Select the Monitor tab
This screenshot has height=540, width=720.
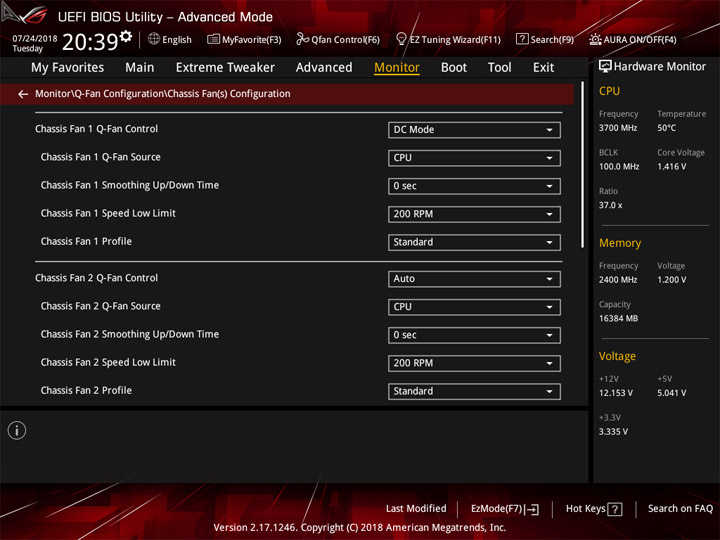click(397, 68)
